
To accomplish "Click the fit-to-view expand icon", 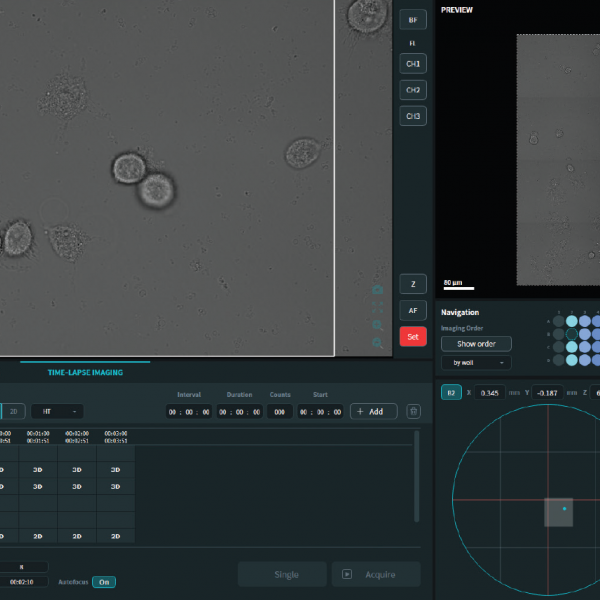I will (x=378, y=307).
